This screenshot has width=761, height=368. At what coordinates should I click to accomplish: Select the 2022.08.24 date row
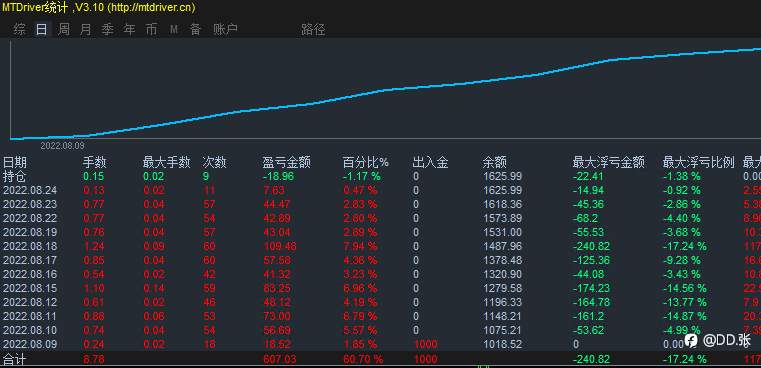tap(30, 190)
